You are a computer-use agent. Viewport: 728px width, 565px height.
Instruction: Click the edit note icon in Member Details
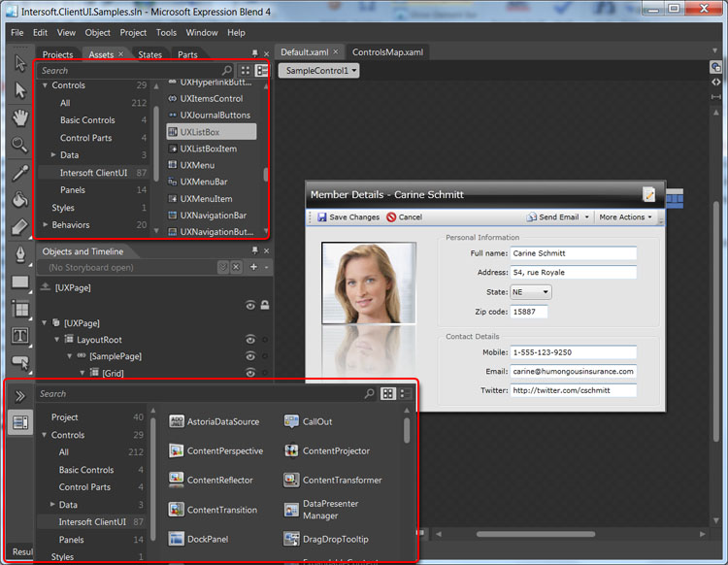tap(648, 194)
